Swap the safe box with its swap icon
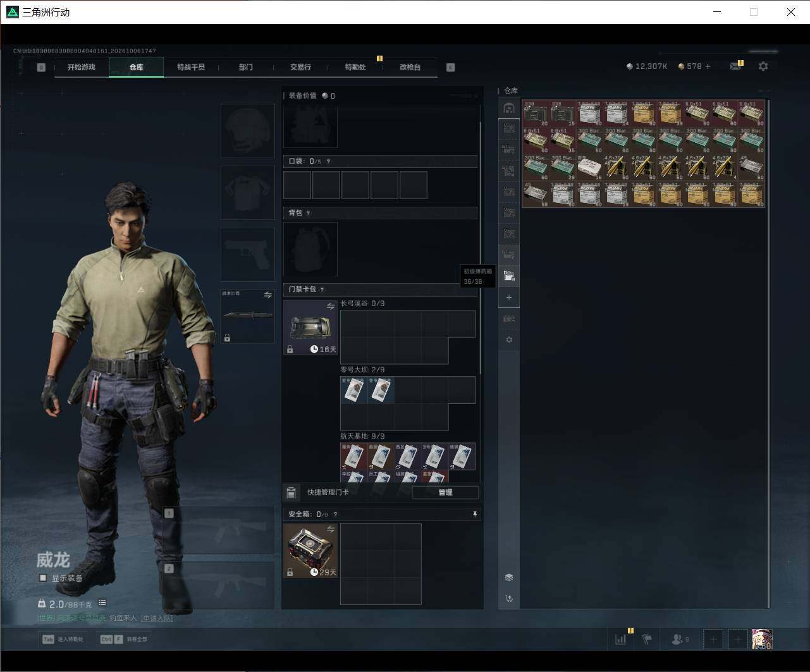Viewport: 810px width, 672px height. (x=330, y=529)
